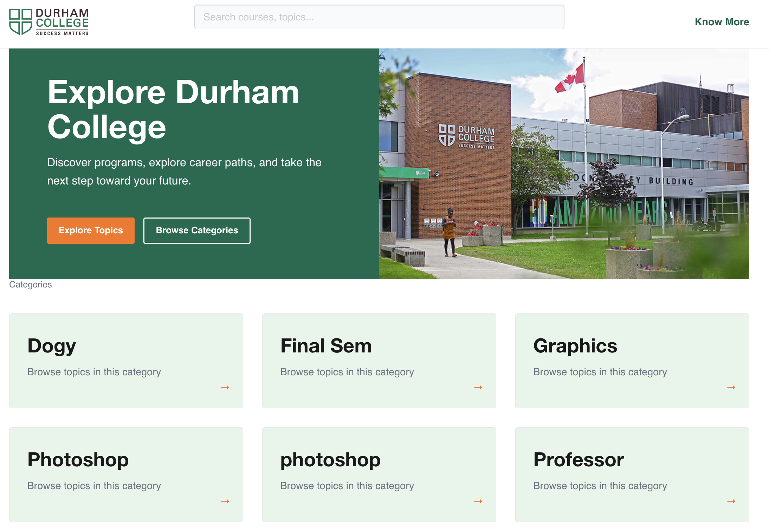Click the arrow icon on Graphics card

[x=731, y=387]
